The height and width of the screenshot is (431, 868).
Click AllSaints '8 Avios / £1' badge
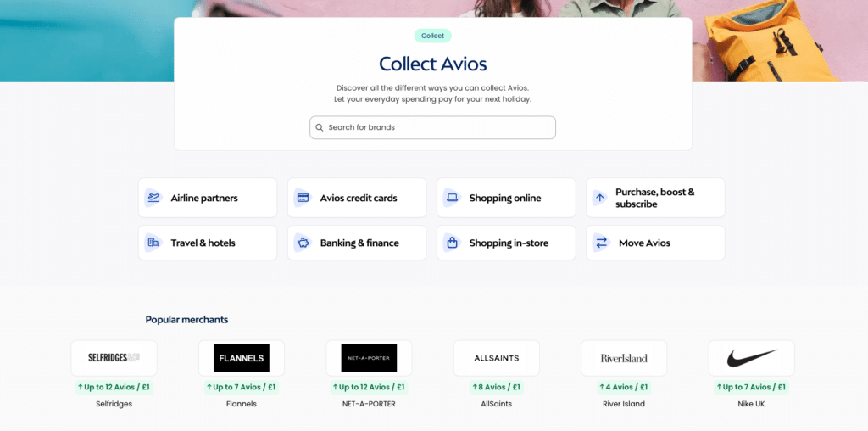click(497, 387)
